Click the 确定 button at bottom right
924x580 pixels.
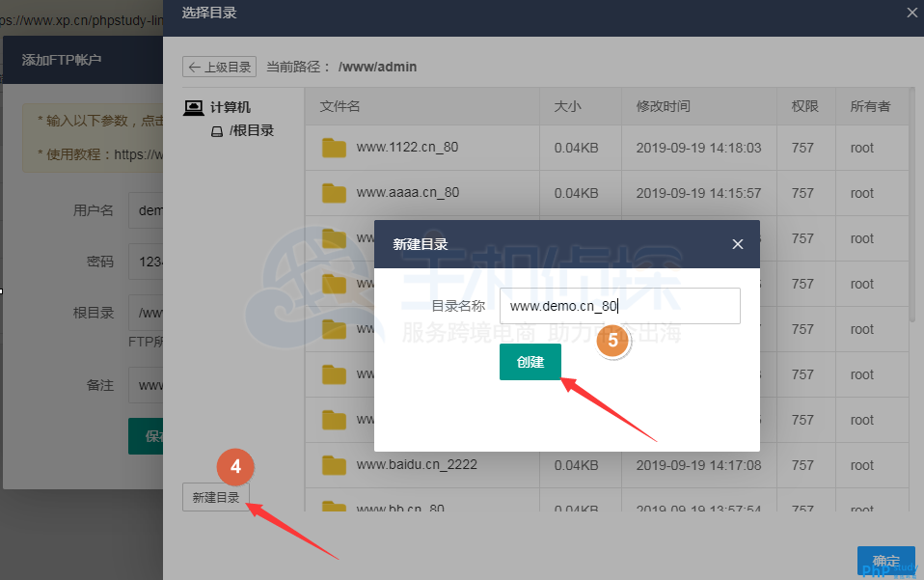pos(884,561)
